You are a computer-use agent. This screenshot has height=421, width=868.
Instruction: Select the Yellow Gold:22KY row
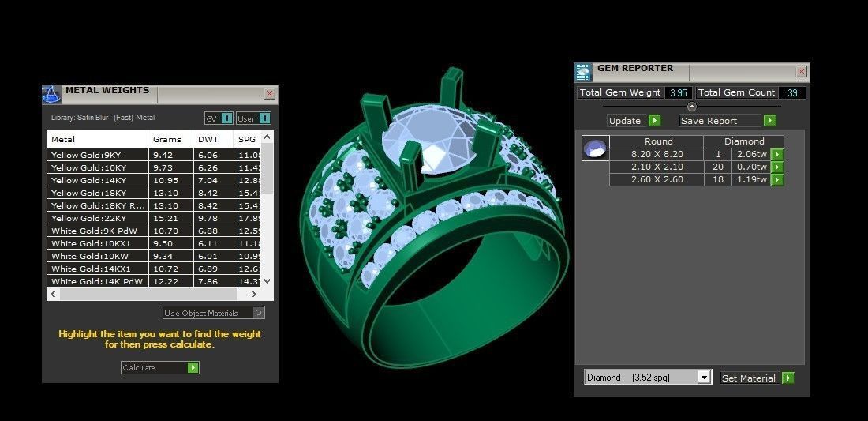(154, 218)
